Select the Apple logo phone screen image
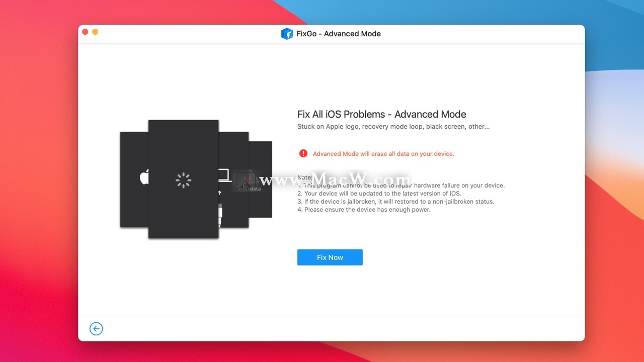The width and height of the screenshot is (644, 362). 134,179
